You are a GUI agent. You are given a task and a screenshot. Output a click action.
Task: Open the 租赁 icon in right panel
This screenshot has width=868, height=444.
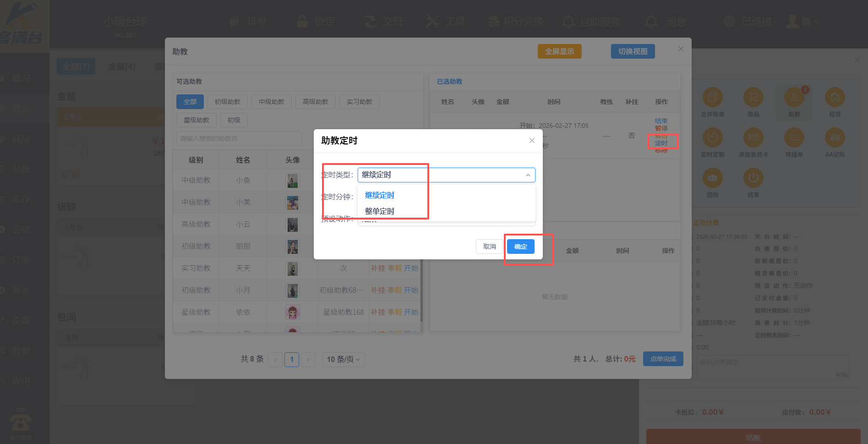[835, 97]
